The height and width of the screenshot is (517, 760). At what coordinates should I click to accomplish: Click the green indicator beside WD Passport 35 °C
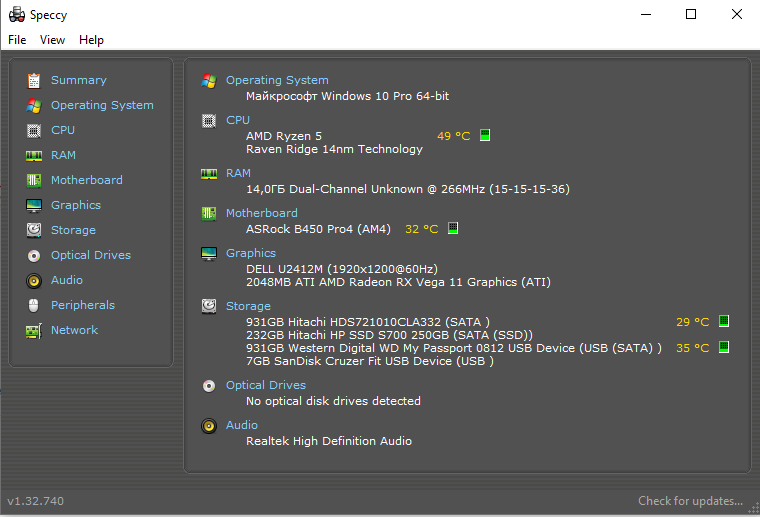coord(724,347)
